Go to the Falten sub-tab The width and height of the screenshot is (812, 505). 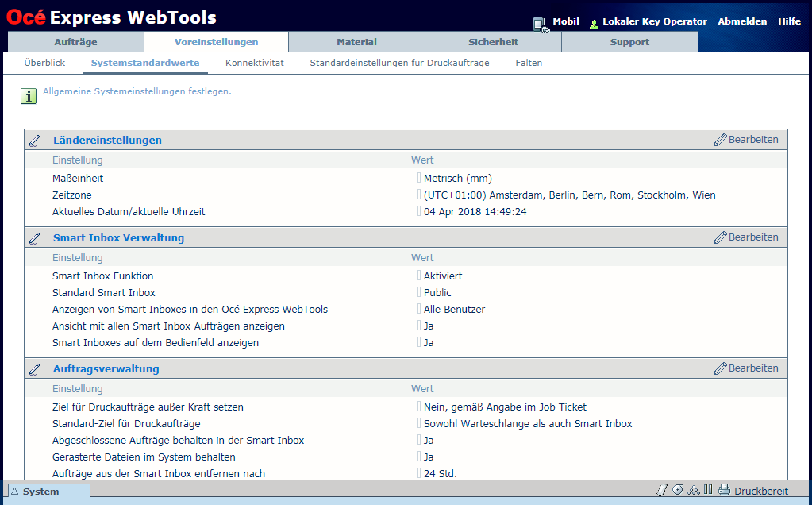pos(529,63)
